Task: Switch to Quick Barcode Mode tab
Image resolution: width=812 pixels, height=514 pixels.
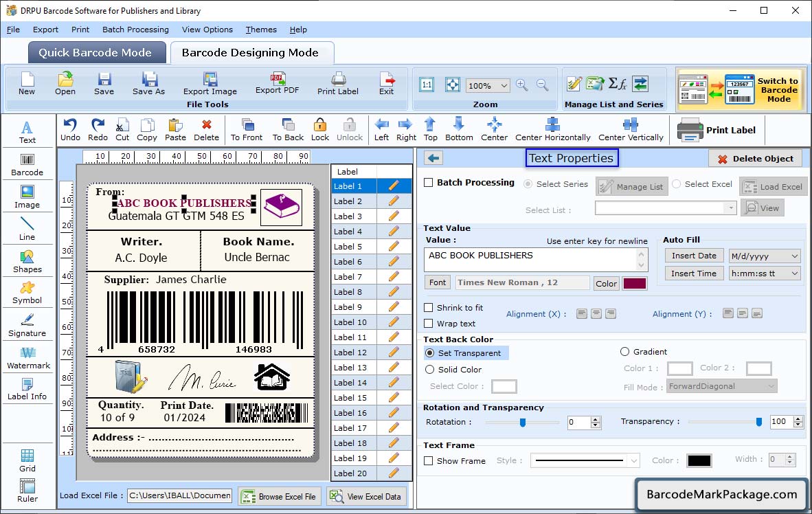Action: pos(97,52)
